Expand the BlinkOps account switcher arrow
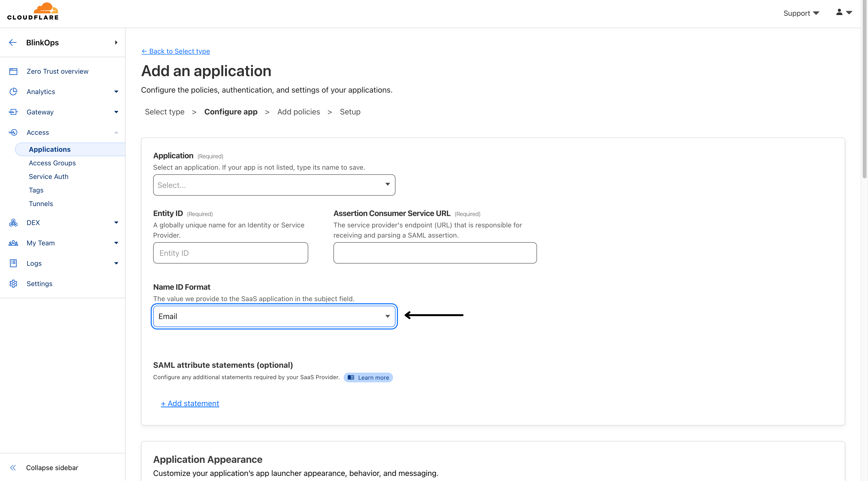Screen dimensions: 868x481 click(116, 42)
